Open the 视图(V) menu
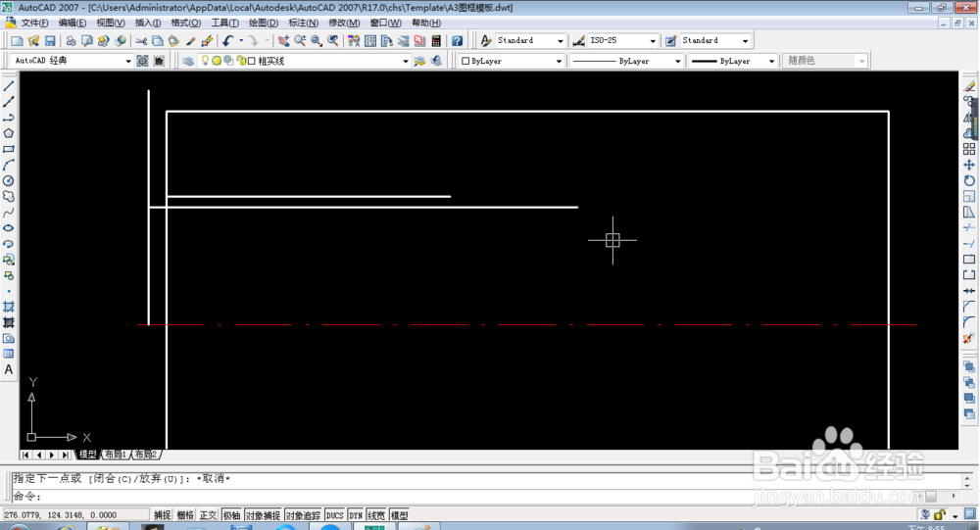 point(110,23)
